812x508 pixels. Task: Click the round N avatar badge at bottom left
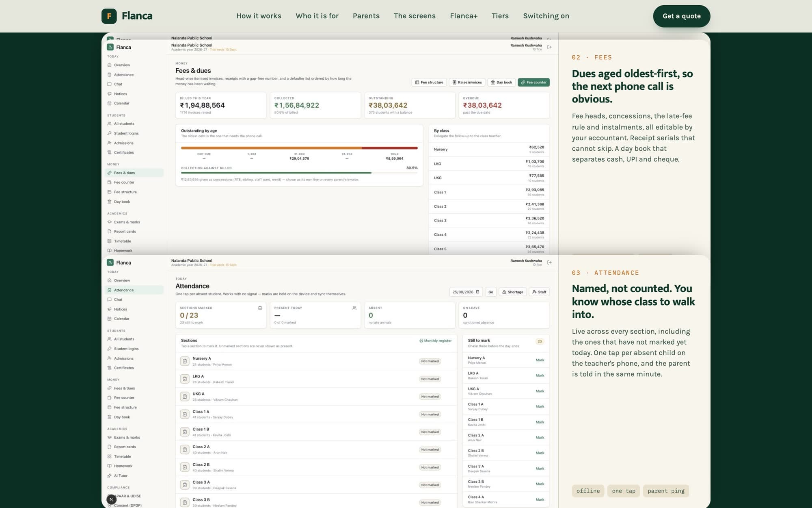coord(111,499)
